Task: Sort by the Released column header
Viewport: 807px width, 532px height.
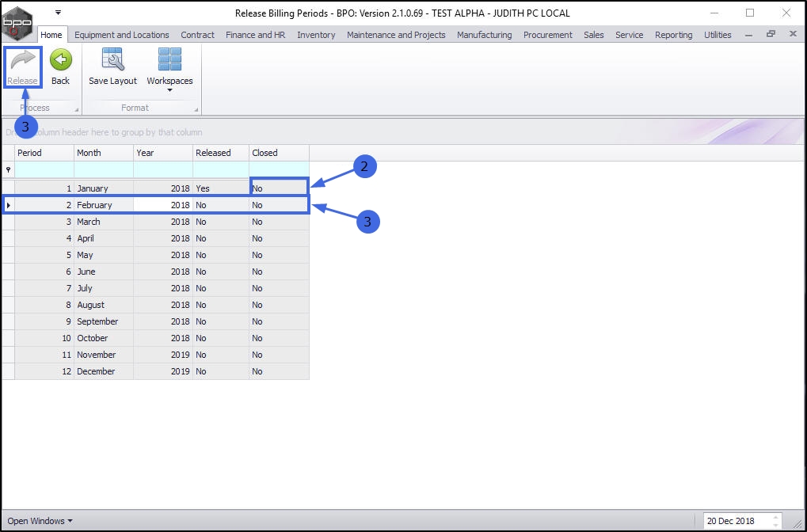Action: (x=221, y=153)
